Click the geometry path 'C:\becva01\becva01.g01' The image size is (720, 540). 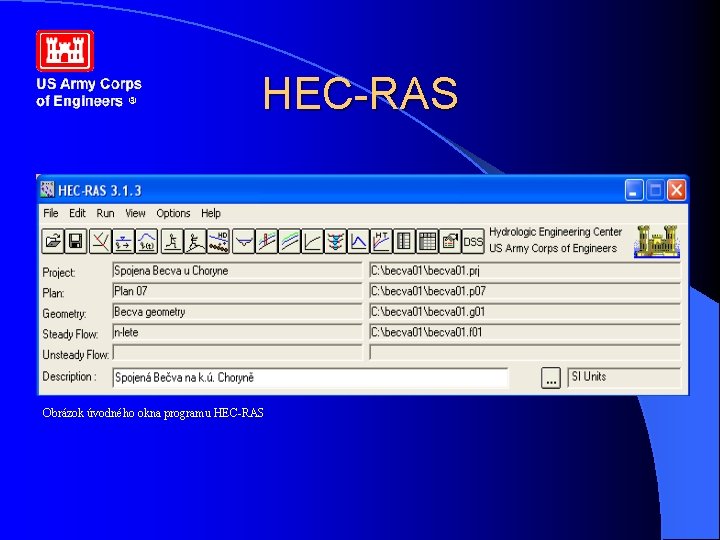coord(525,312)
